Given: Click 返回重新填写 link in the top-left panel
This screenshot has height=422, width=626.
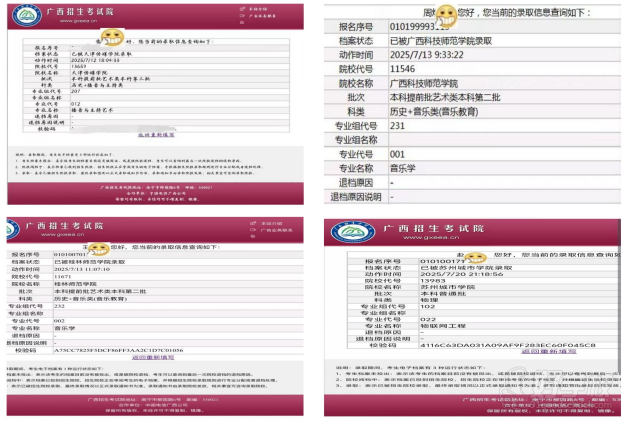Looking at the screenshot, I should point(157,134).
